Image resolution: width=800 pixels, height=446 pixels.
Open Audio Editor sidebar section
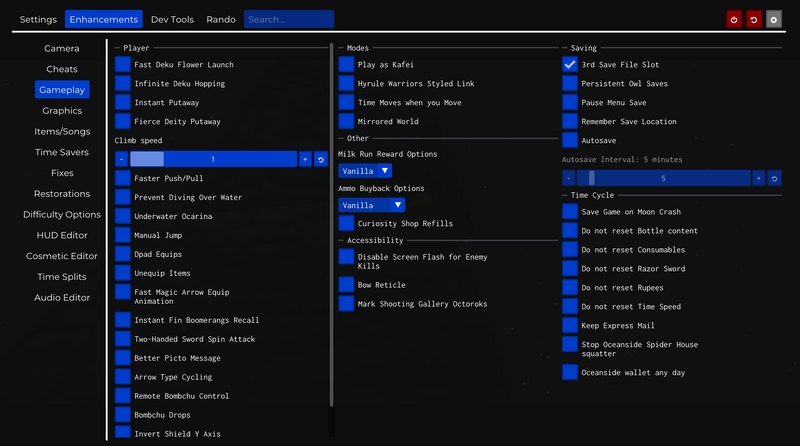coord(62,298)
